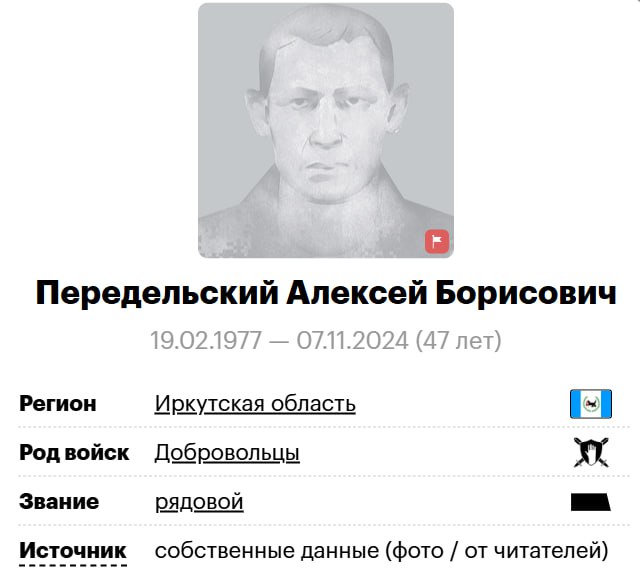This screenshot has height=582, width=640.
Task: Click the patronymic Борисович in the heading
Action: [x=526, y=293]
